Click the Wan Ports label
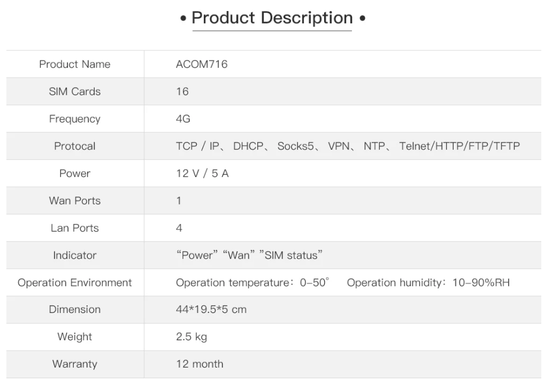 74,201
